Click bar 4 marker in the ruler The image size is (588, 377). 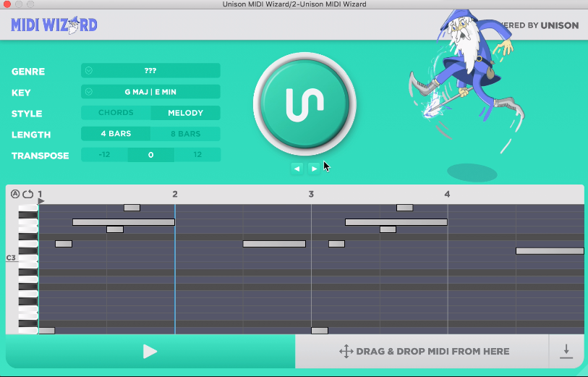click(x=447, y=194)
